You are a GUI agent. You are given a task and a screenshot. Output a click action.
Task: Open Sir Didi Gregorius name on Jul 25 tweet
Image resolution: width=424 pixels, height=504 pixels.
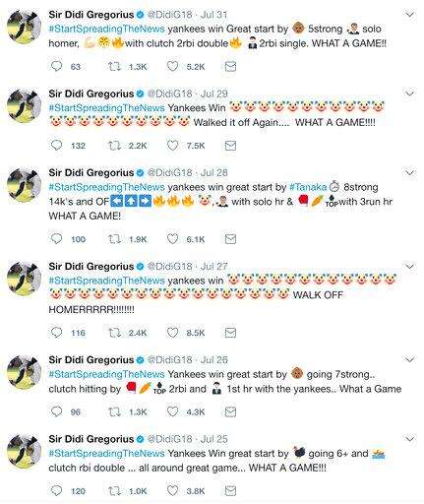click(x=91, y=439)
